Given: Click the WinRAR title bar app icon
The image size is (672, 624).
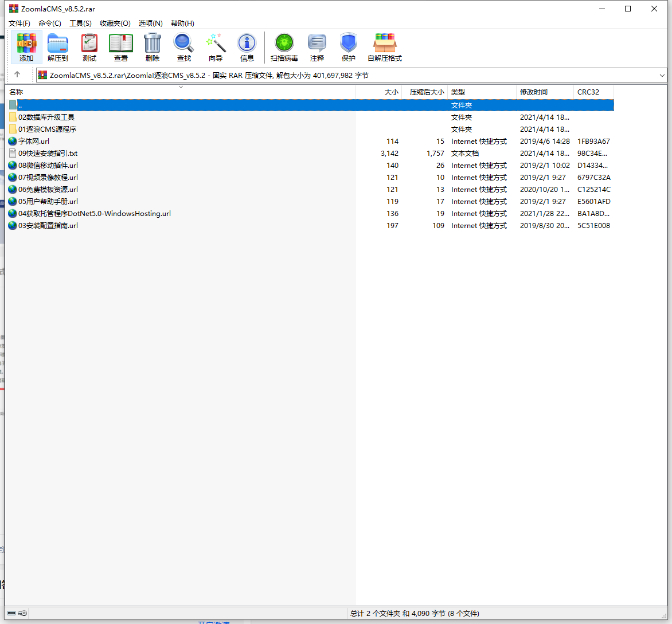Looking at the screenshot, I should [14, 9].
